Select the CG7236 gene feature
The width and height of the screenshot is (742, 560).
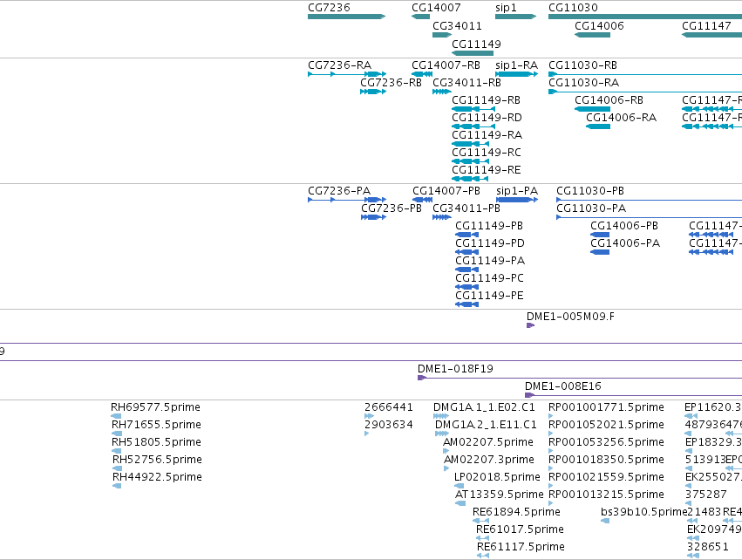346,17
